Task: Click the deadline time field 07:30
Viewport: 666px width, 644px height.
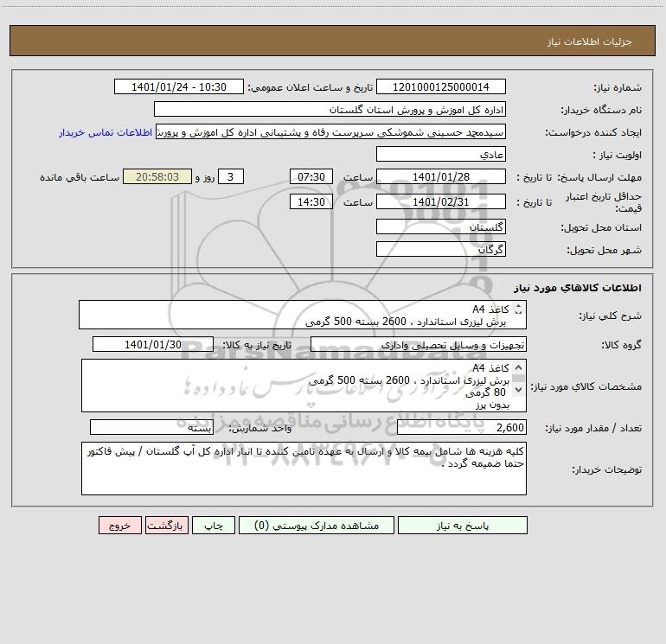Action: click(x=311, y=176)
